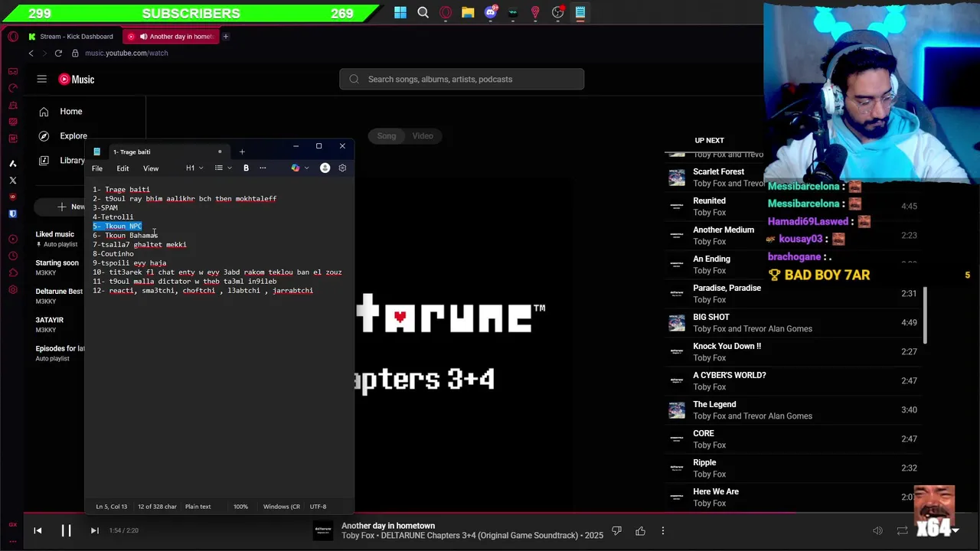Screen dimensions: 980x551
Task: Open File Explorer from taskbar
Action: coord(468,12)
